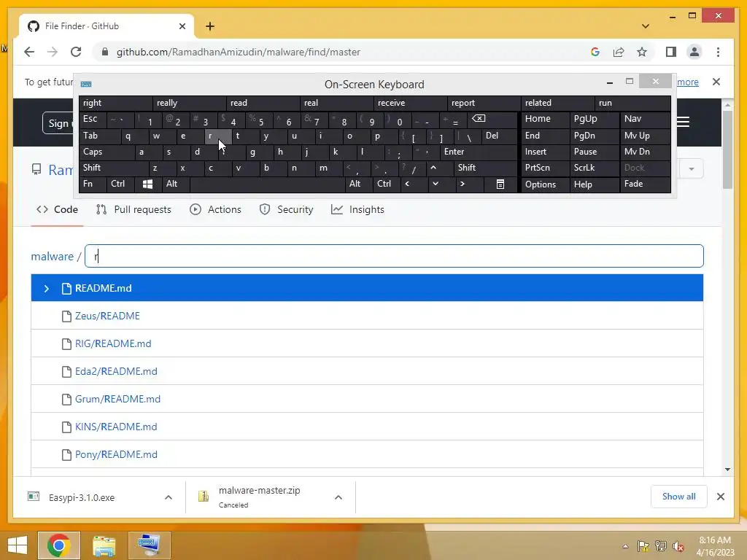Open the Pull requests tab
The width and height of the screenshot is (747, 560).
[133, 209]
